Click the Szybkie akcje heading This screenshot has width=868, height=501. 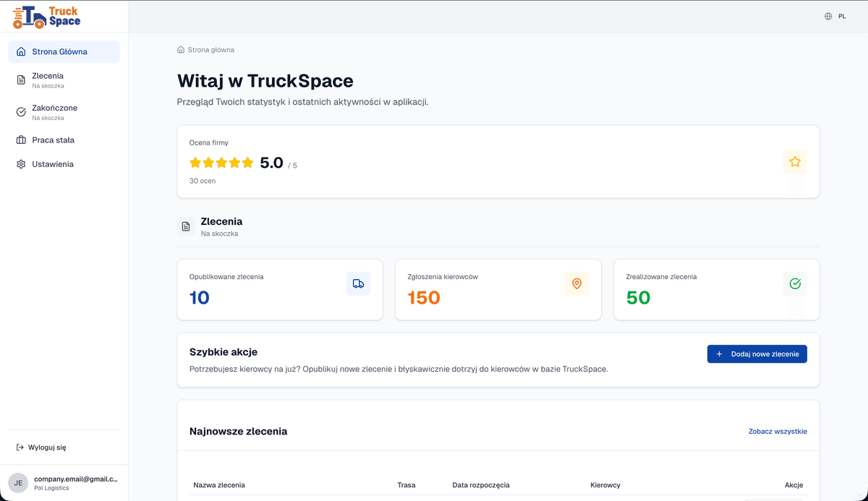(x=224, y=352)
